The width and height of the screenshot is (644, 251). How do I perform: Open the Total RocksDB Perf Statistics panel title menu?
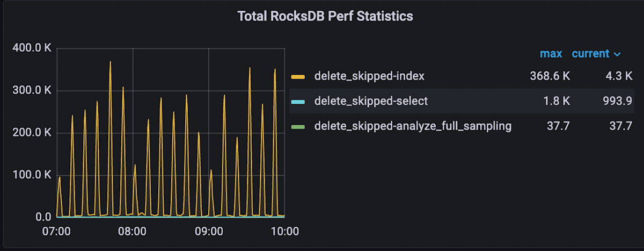click(x=325, y=16)
